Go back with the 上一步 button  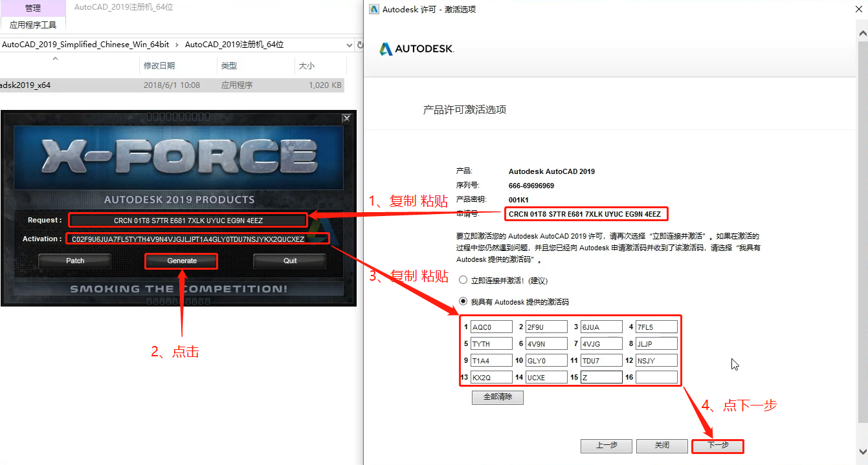click(x=606, y=446)
